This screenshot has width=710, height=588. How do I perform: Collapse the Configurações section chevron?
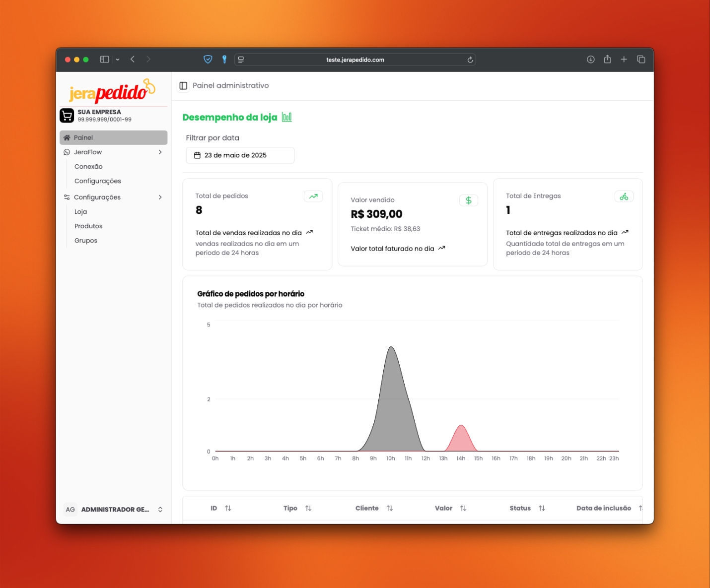click(x=160, y=197)
